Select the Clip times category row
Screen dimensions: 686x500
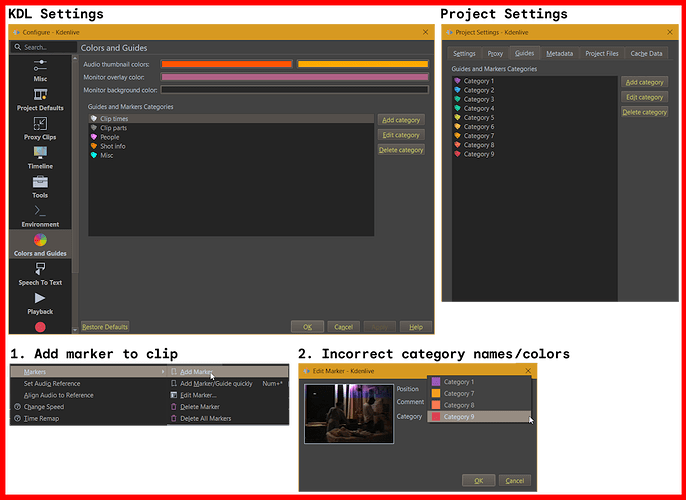point(231,119)
